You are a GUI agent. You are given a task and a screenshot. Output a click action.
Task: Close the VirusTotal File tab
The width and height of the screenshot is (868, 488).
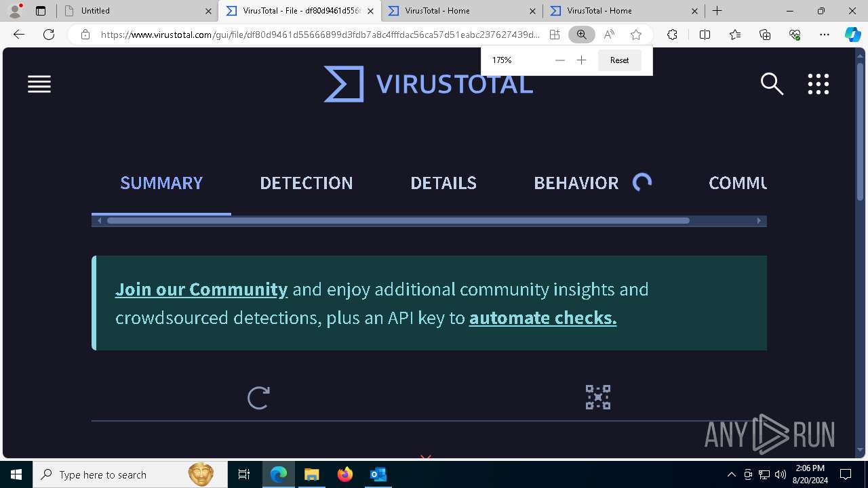click(x=370, y=11)
